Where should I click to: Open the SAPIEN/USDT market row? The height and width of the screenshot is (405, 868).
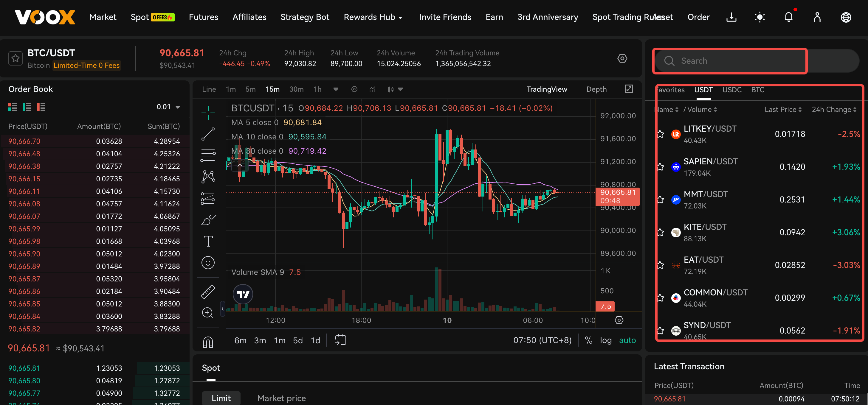click(757, 167)
